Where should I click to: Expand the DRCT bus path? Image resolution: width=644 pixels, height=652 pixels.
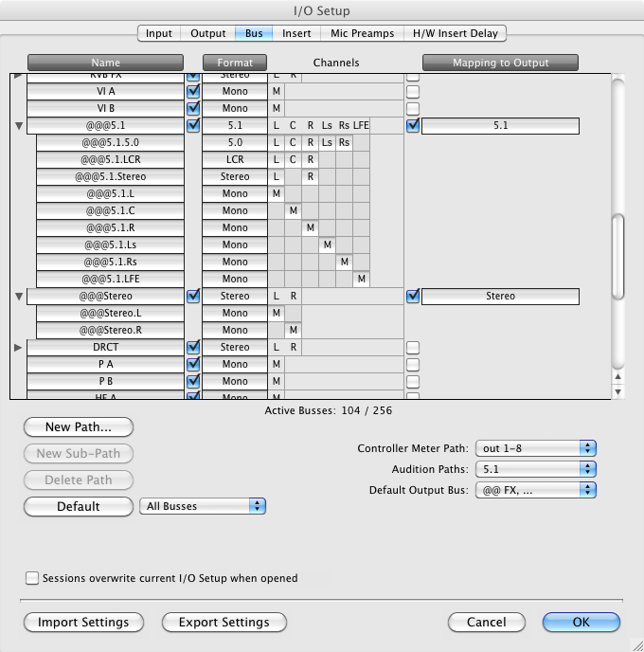[x=19, y=348]
